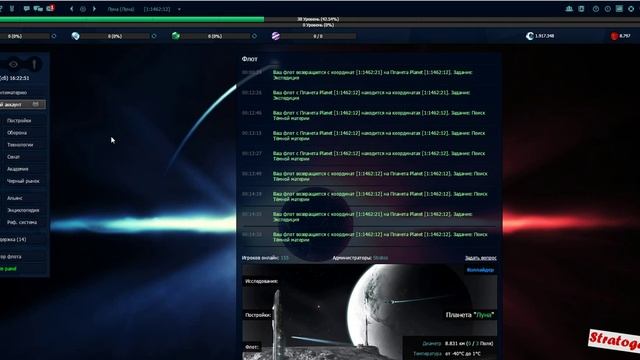Go to next planet with right arrow
Screen dimensions: 640x360
94,9
